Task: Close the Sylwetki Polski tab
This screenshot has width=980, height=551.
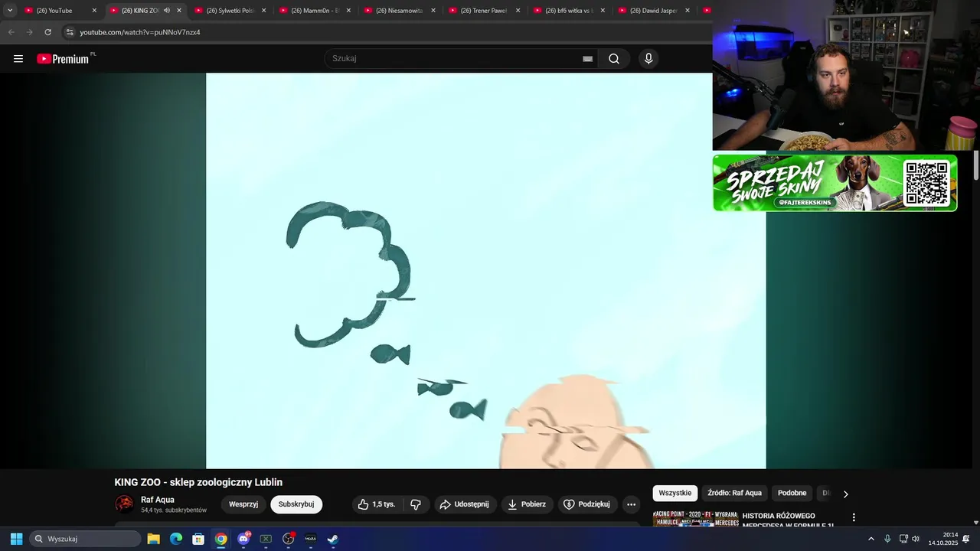Action: point(264,11)
